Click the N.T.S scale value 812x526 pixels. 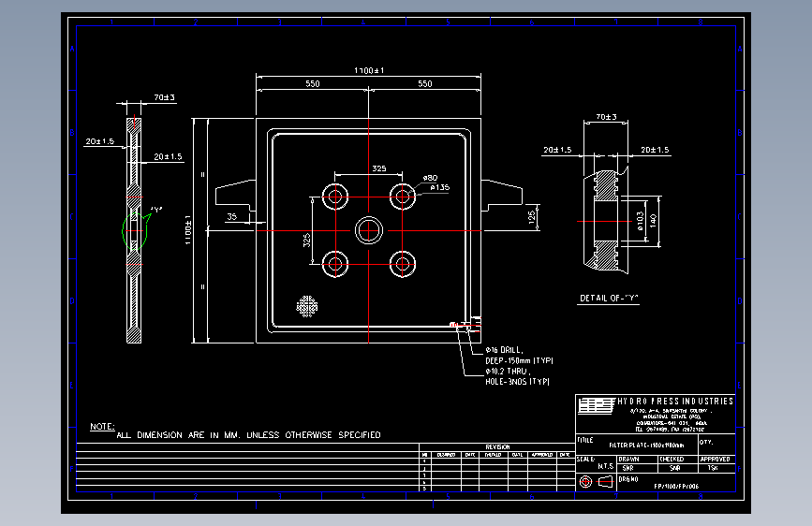[x=605, y=466]
